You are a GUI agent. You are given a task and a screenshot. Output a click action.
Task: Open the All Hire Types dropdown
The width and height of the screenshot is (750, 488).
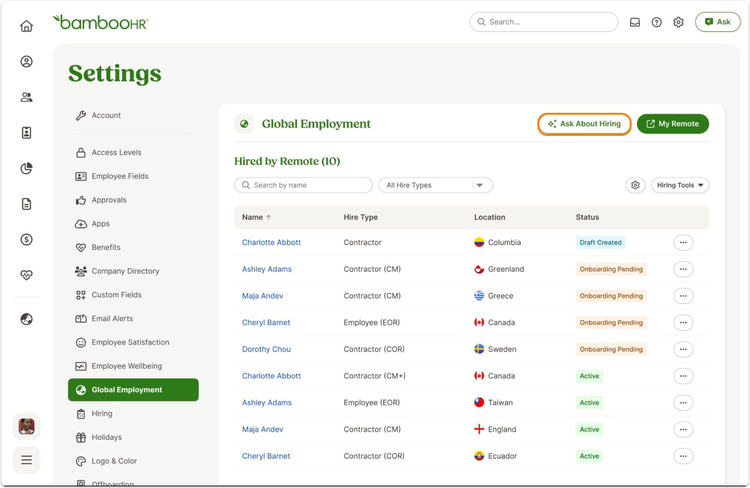coord(435,185)
